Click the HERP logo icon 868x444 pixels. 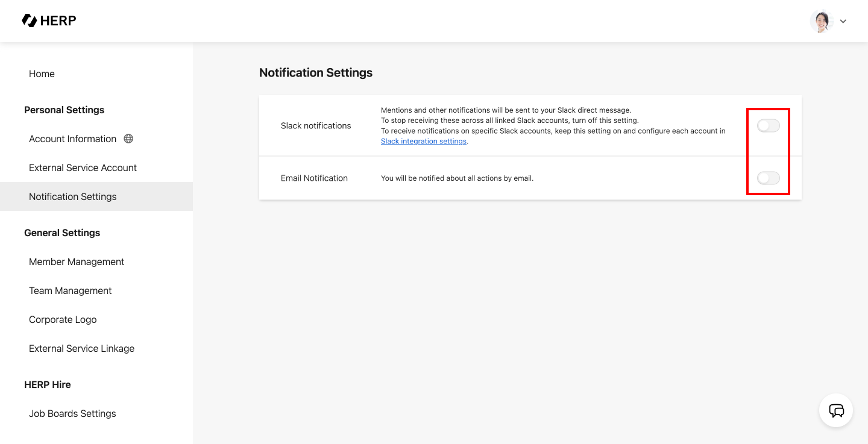pos(29,21)
